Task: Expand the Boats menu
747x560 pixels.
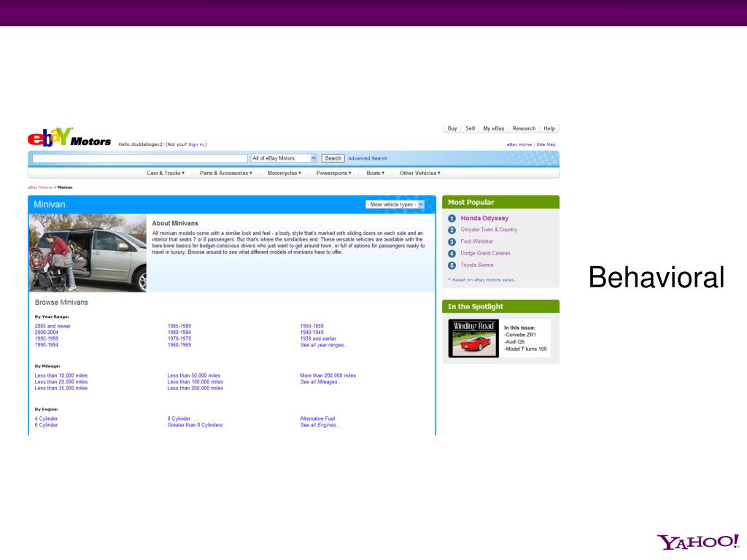Action: (376, 174)
